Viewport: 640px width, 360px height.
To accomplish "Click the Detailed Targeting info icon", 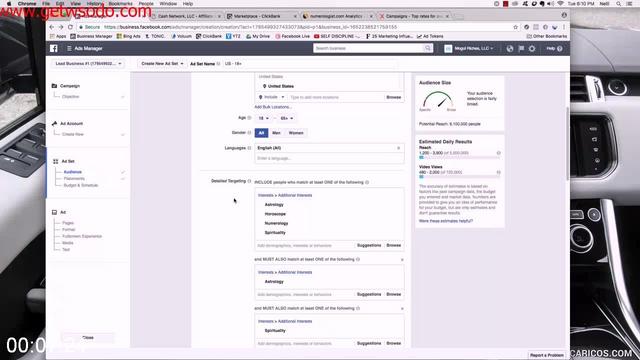I will [x=249, y=181].
